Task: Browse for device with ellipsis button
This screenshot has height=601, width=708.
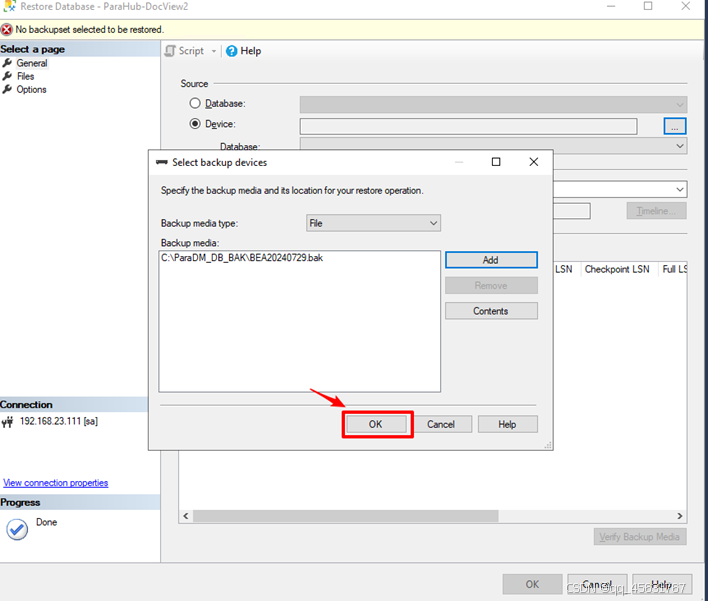Action: tap(675, 126)
